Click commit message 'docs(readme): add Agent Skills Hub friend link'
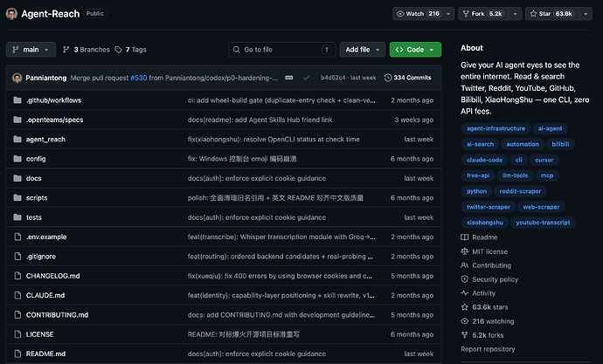 pos(260,120)
